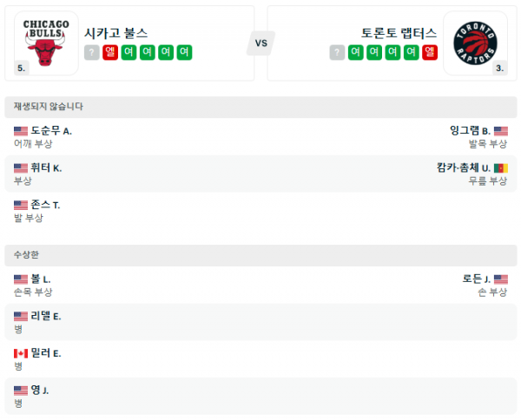Click the 수상한 section header
521x420 pixels.
[x=27, y=255]
